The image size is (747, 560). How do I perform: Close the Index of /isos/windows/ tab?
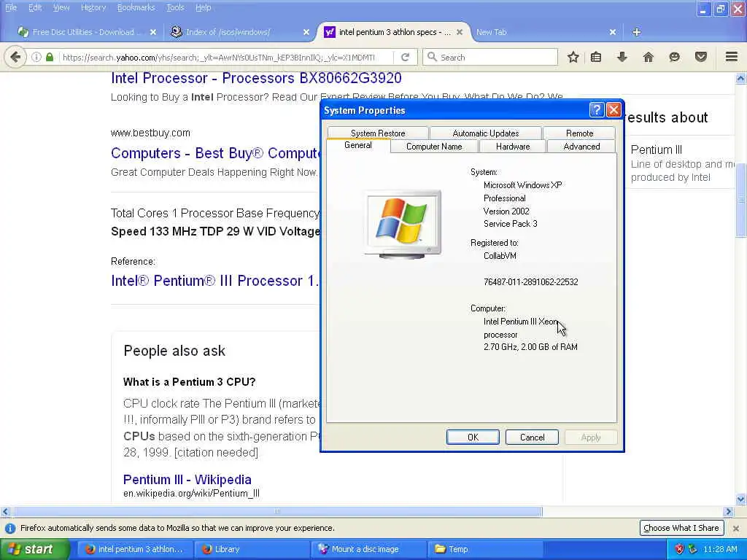tap(306, 32)
